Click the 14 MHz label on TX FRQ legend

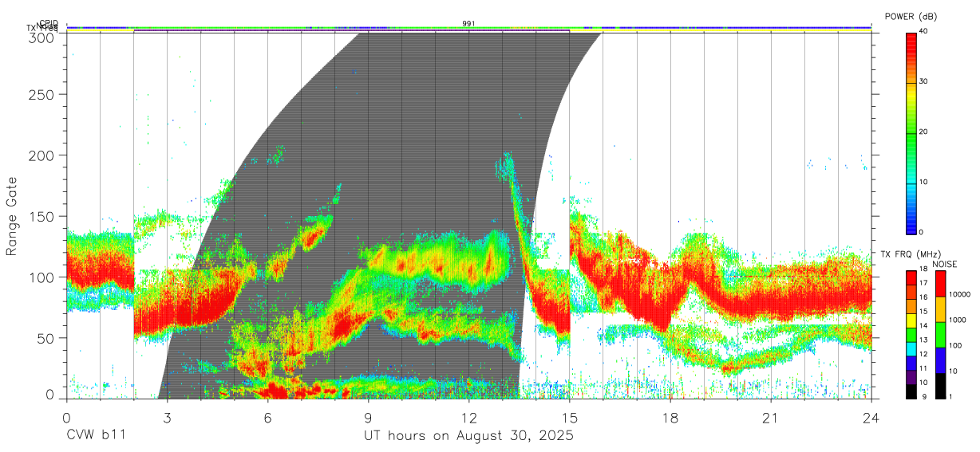click(923, 325)
